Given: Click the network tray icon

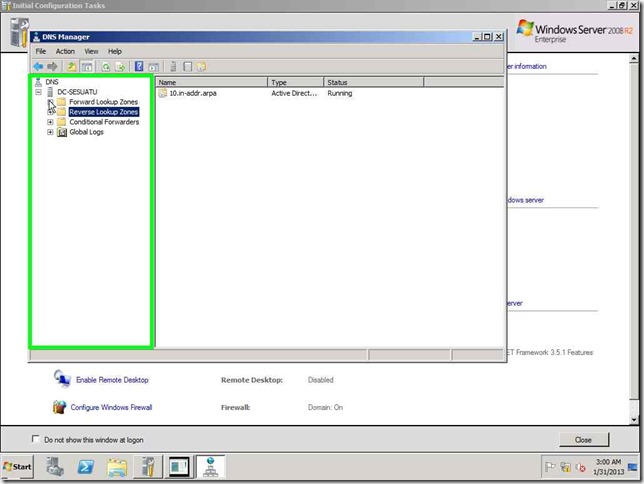Looking at the screenshot, I should pos(566,467).
